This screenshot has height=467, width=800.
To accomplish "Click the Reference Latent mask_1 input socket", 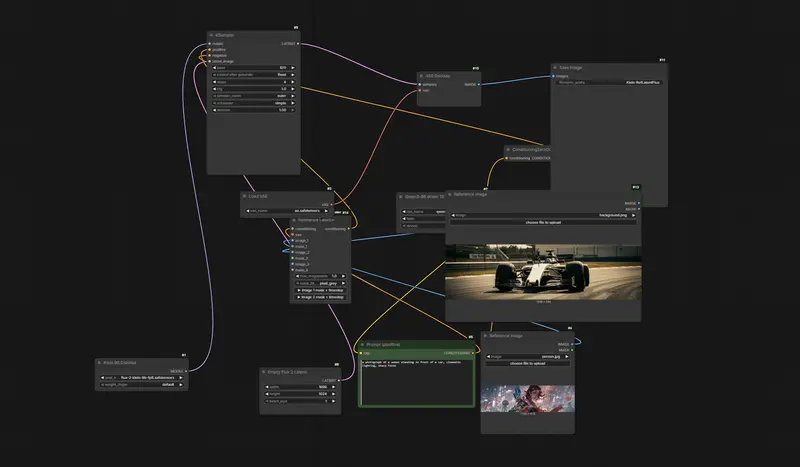I will tap(292, 247).
